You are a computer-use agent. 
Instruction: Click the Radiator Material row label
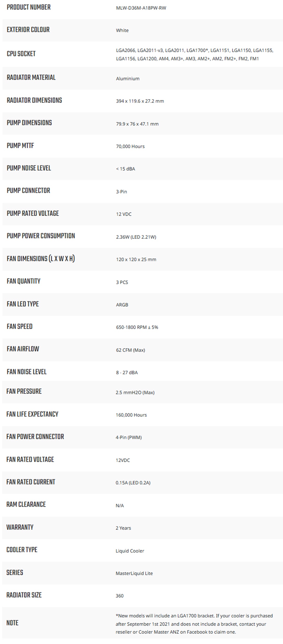(x=31, y=77)
